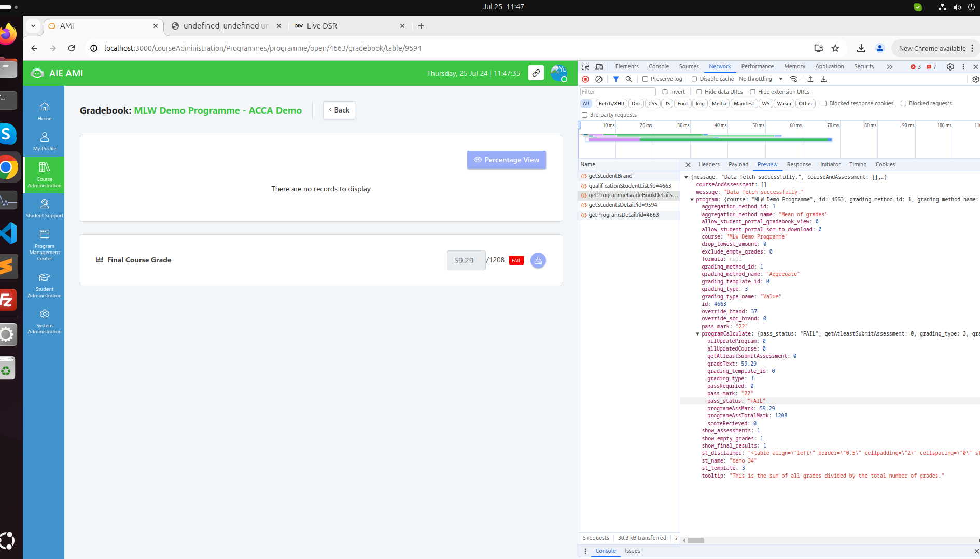
Task: Open the user avatar in header
Action: (559, 73)
